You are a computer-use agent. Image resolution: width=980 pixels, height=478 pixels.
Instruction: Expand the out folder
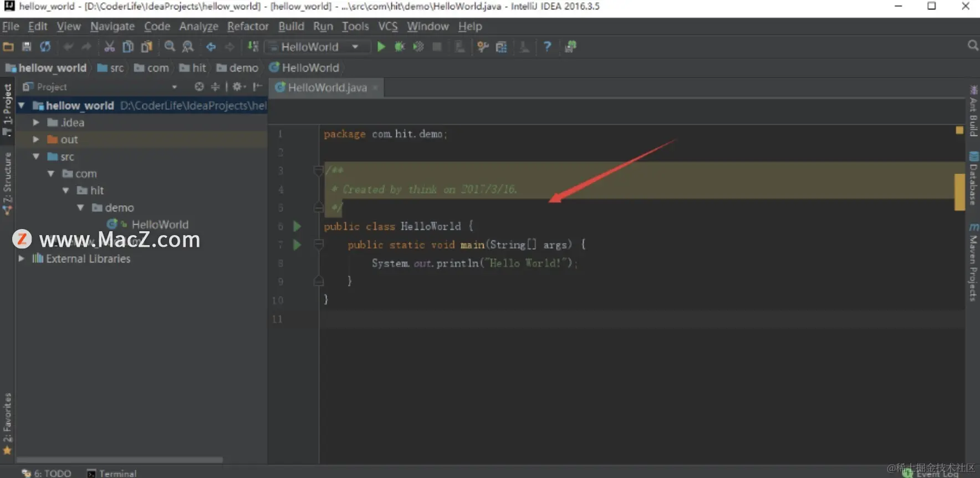click(x=36, y=140)
